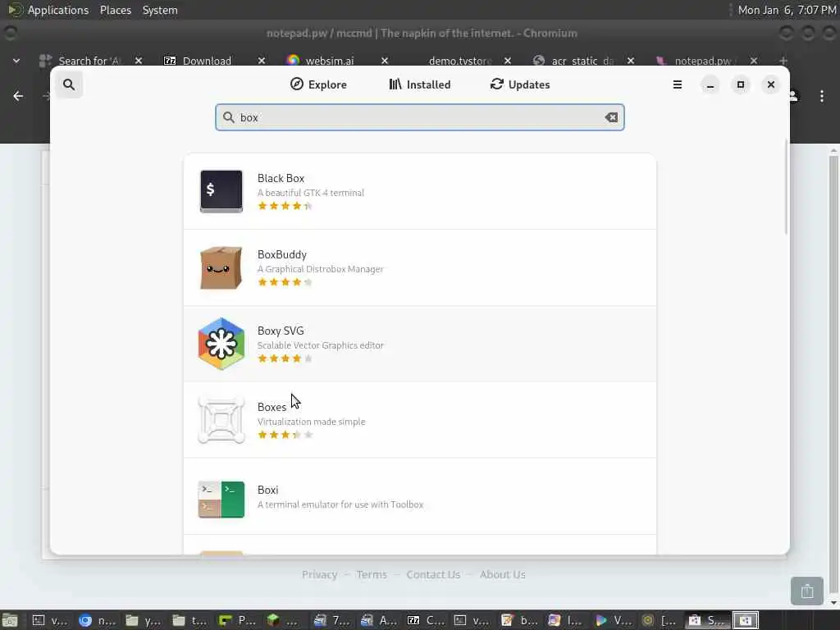Minimize the Software window
This screenshot has width=840, height=630.
click(710, 84)
